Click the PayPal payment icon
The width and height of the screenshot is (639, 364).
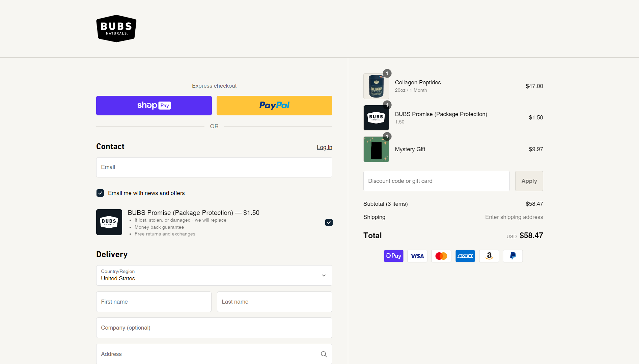point(513,256)
